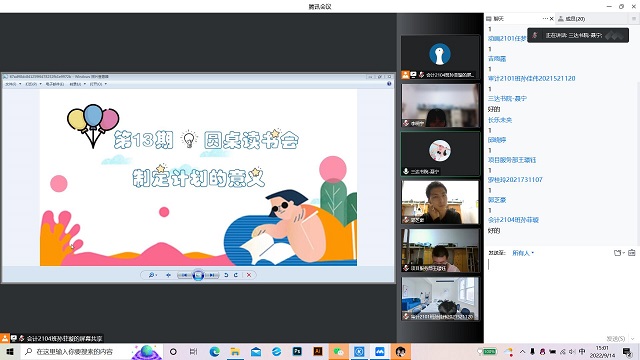Switch input method via 中 tray icon
The image size is (640, 360).
[582, 351]
